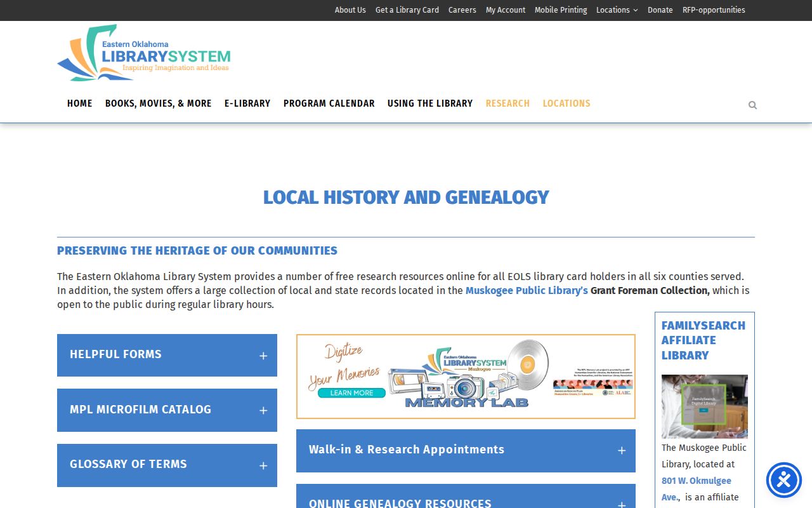Open Using the Library menu
The height and width of the screenshot is (508, 812).
click(430, 104)
